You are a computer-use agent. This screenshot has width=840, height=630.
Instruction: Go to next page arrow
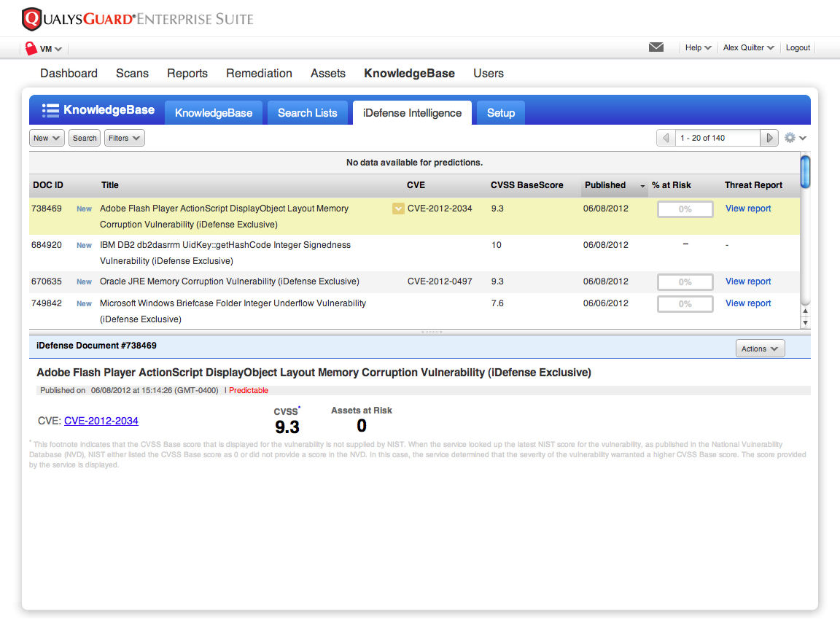769,138
